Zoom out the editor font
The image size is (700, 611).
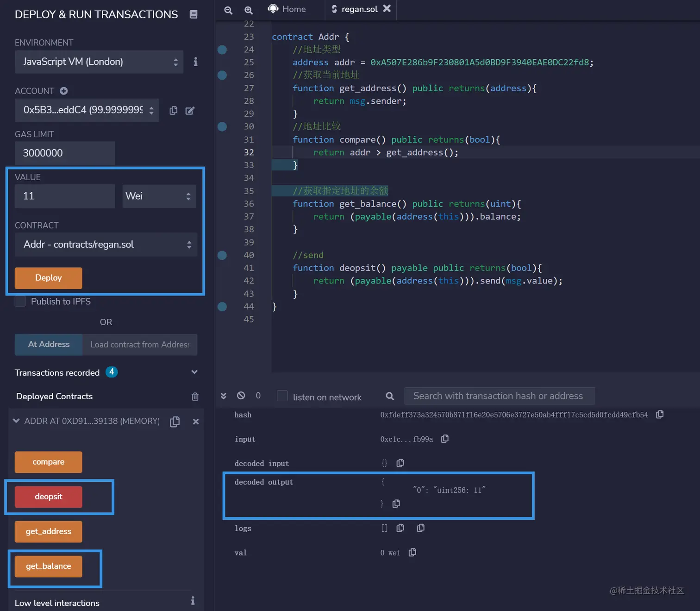pyautogui.click(x=228, y=10)
